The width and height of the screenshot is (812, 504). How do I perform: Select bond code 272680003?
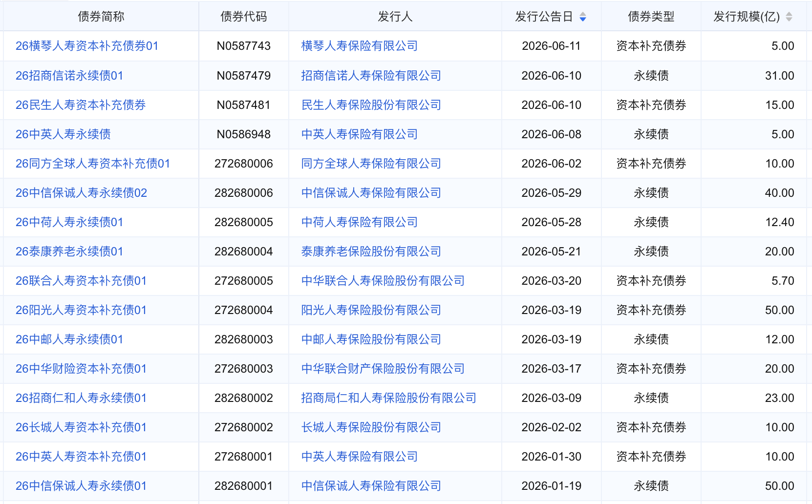coord(244,369)
